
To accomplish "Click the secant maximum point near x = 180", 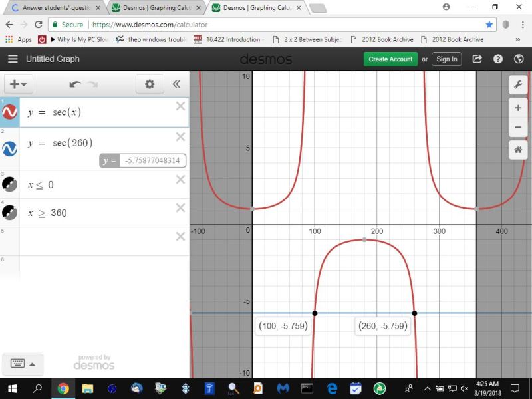I will coord(364,240).
